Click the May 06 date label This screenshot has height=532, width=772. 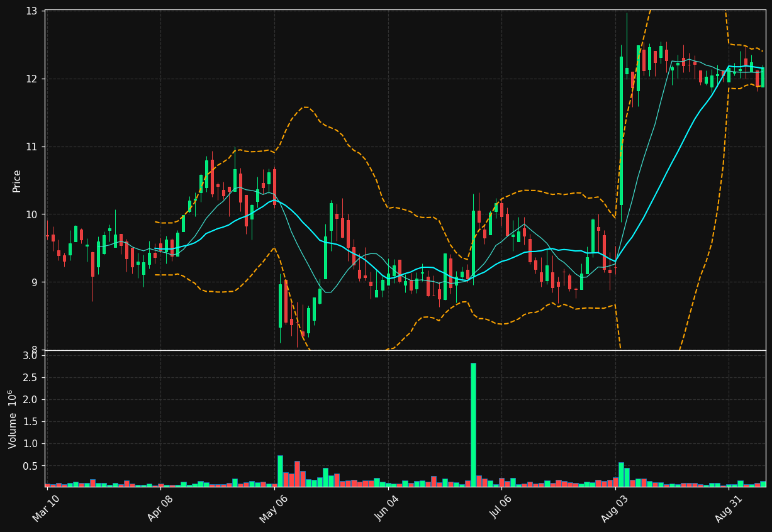click(273, 509)
